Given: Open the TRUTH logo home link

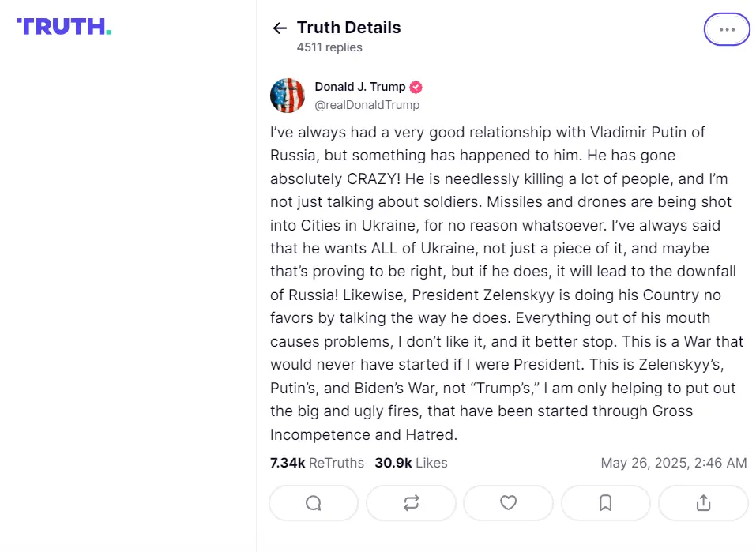Looking at the screenshot, I should (x=64, y=27).
